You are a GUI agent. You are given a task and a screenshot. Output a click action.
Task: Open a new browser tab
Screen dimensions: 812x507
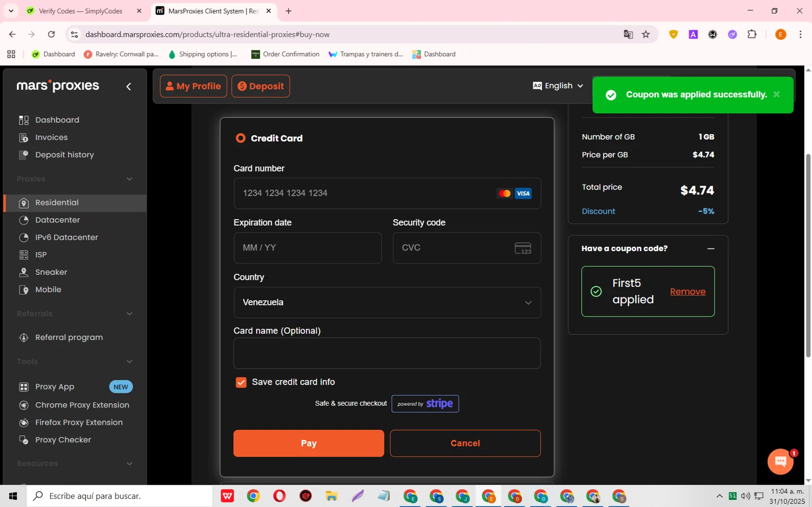[x=289, y=11]
